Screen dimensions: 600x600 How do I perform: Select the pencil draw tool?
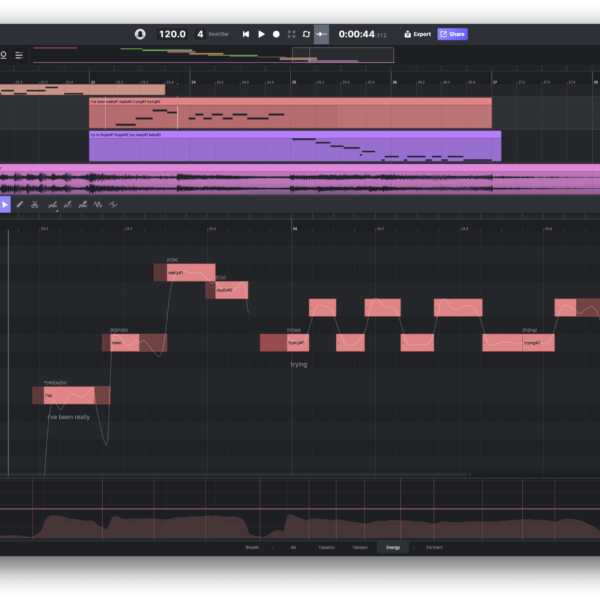19,204
